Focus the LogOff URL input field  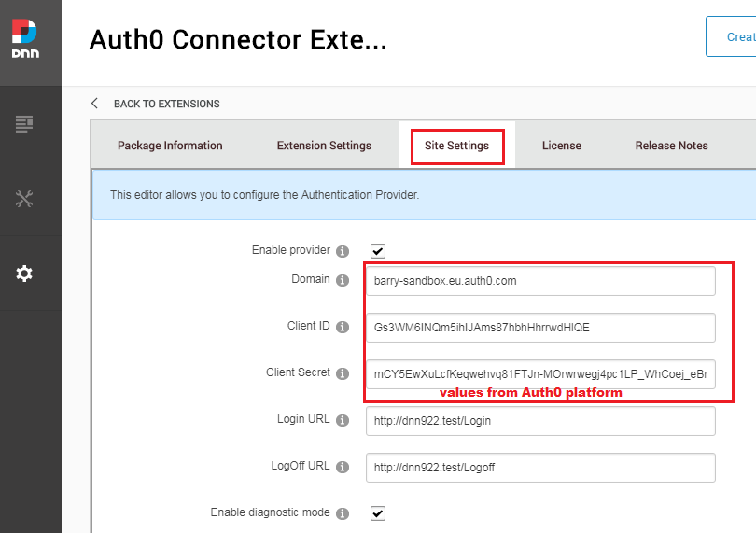[x=540, y=468]
